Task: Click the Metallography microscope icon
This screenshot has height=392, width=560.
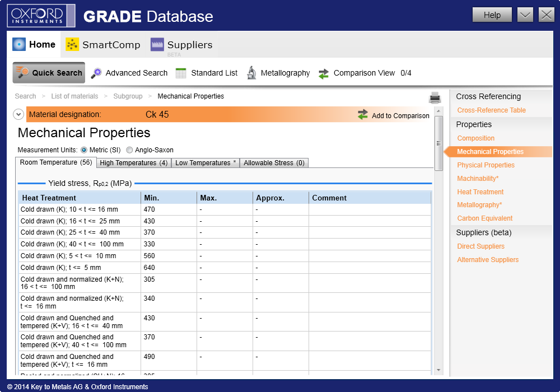Action: click(x=252, y=73)
